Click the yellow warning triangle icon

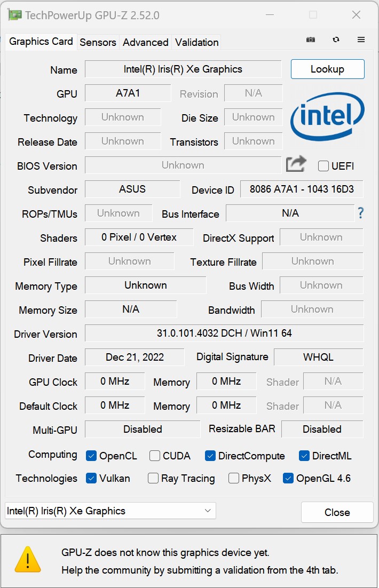[x=27, y=560]
